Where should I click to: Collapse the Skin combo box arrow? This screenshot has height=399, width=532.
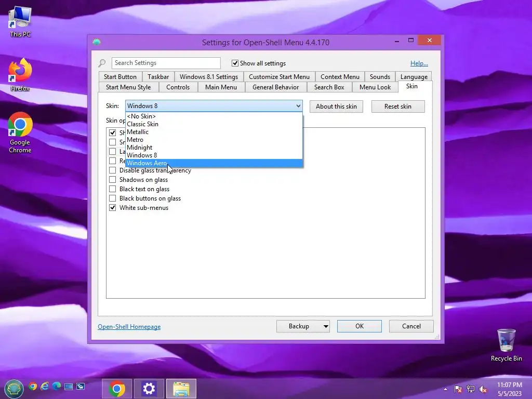pos(298,106)
